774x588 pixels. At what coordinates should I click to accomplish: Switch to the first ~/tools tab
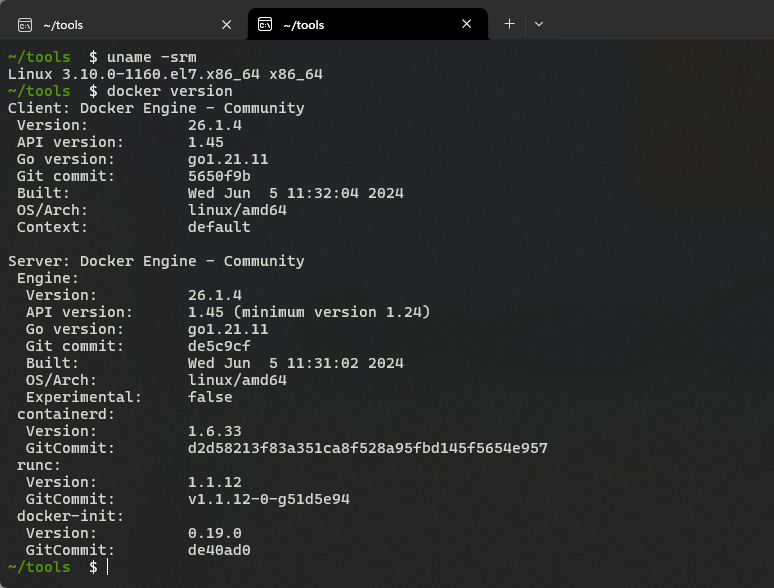click(x=123, y=24)
